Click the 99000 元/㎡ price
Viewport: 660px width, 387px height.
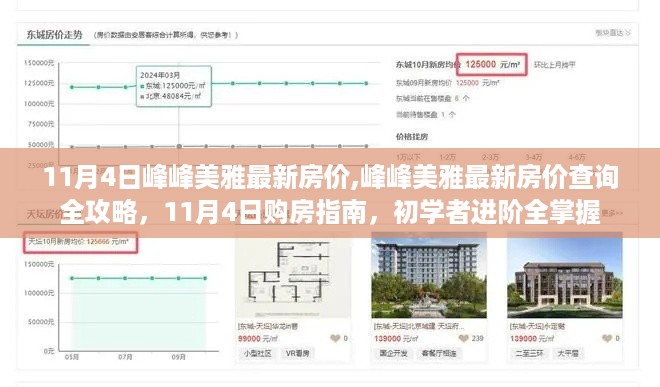pyautogui.click(x=258, y=339)
